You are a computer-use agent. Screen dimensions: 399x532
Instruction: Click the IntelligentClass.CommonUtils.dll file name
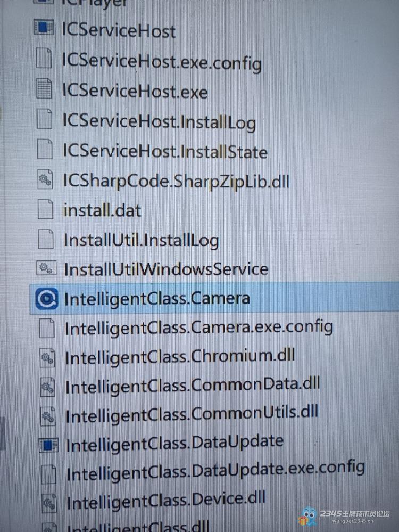(x=192, y=415)
